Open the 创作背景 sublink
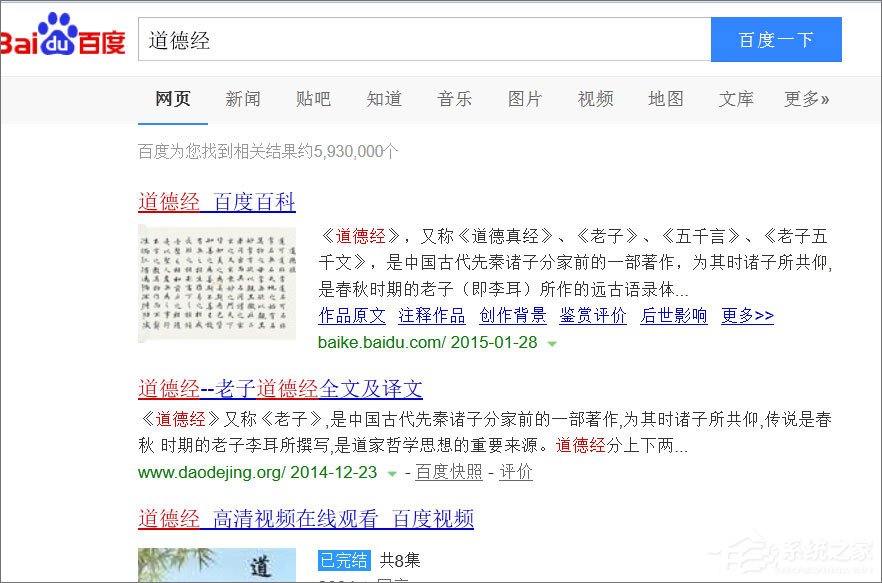The height and width of the screenshot is (583, 882). [x=513, y=316]
